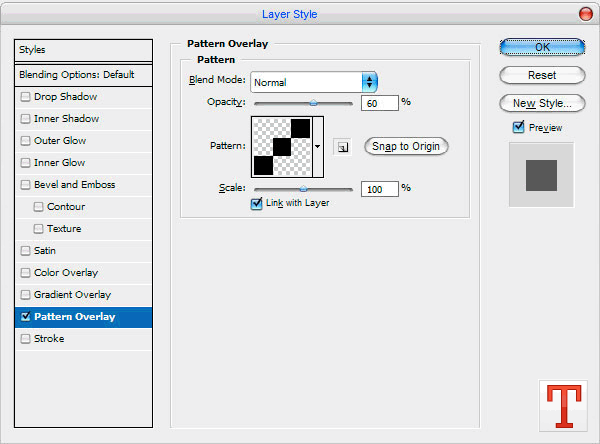Select the Stroke style label
The width and height of the screenshot is (600, 444).
(49, 339)
